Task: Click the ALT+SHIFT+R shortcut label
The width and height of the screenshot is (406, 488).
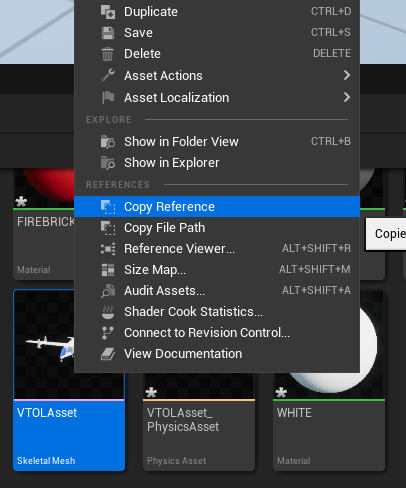Action: click(316, 248)
